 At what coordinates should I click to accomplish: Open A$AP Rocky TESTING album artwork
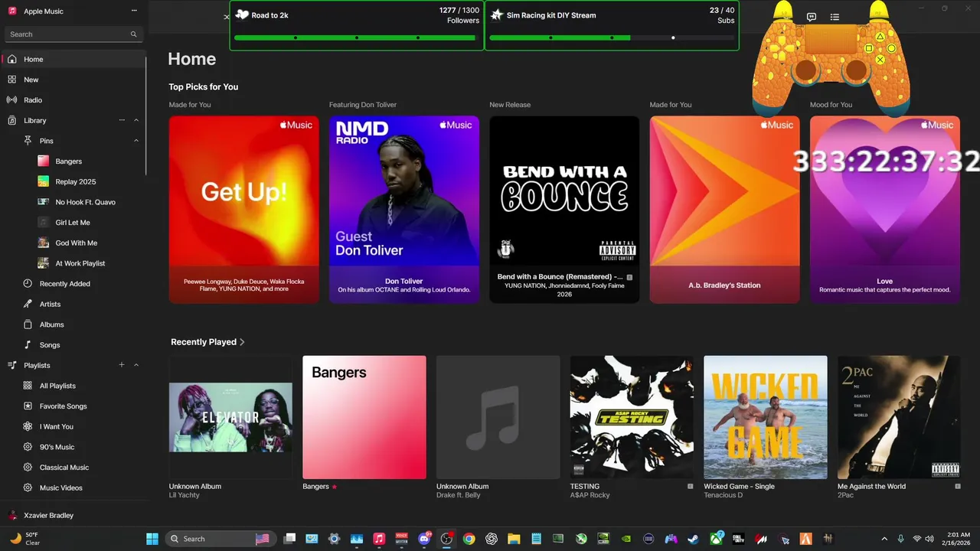pos(632,417)
